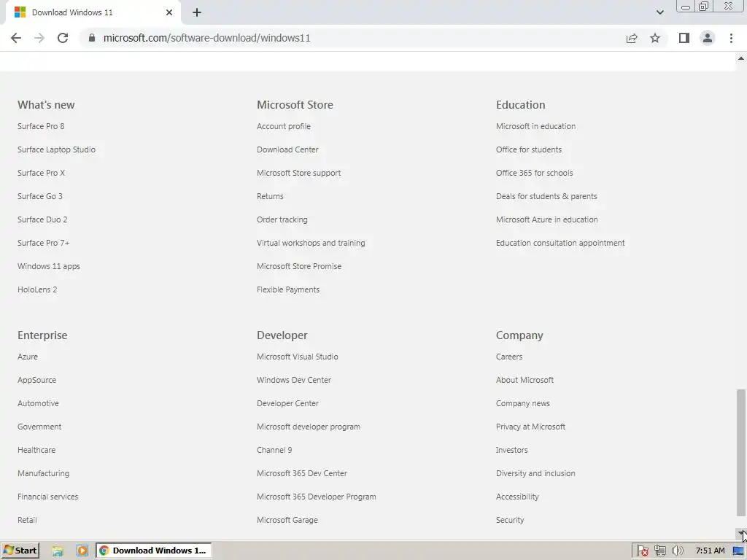
Task: Open the Channel 9 link
Action: coord(274,450)
